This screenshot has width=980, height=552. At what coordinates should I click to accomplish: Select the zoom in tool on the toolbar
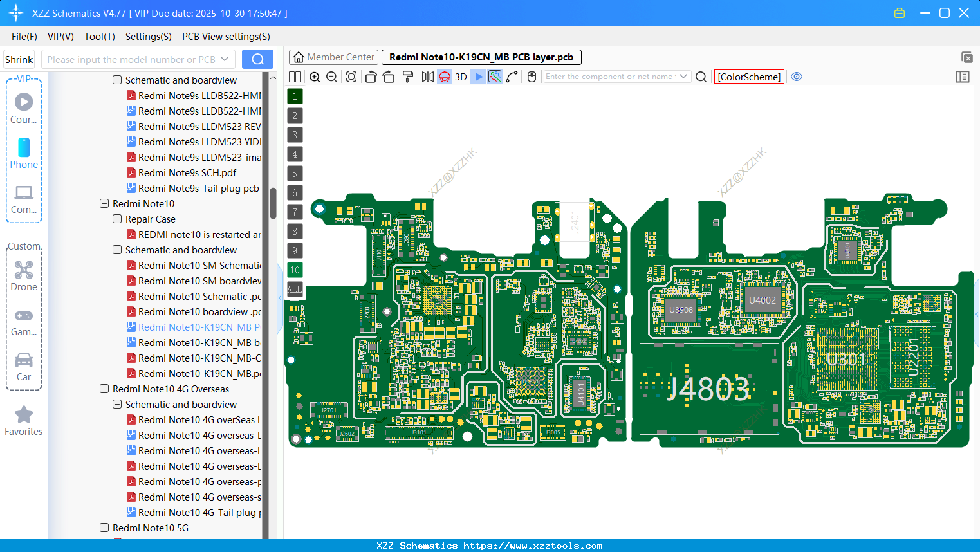pyautogui.click(x=315, y=77)
